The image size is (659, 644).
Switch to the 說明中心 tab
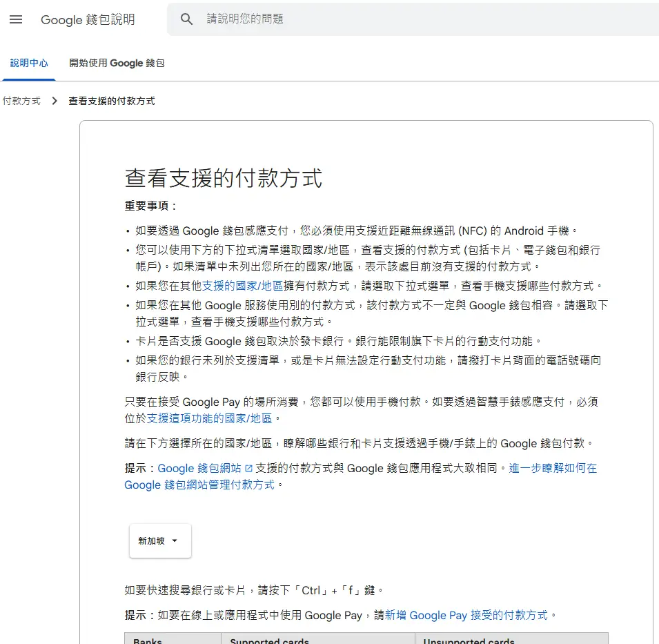click(x=29, y=63)
